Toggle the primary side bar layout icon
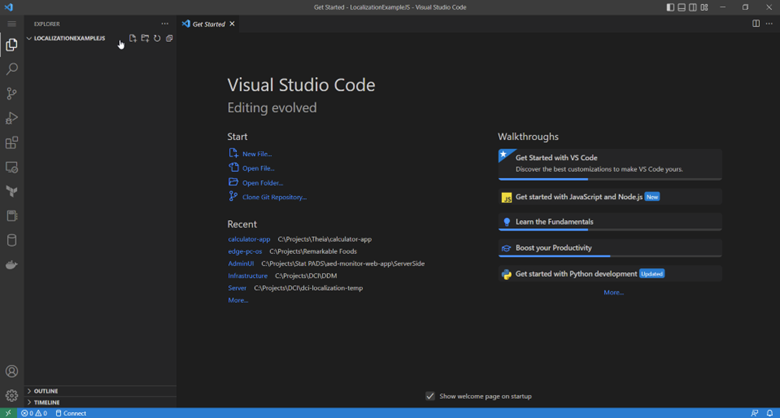The width and height of the screenshot is (780, 418). (x=670, y=7)
